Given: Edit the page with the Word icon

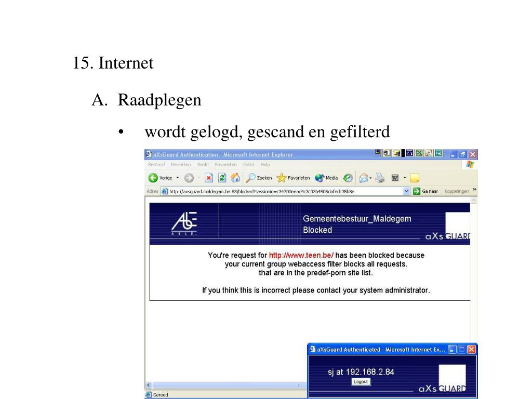Looking at the screenshot, I should [395, 178].
